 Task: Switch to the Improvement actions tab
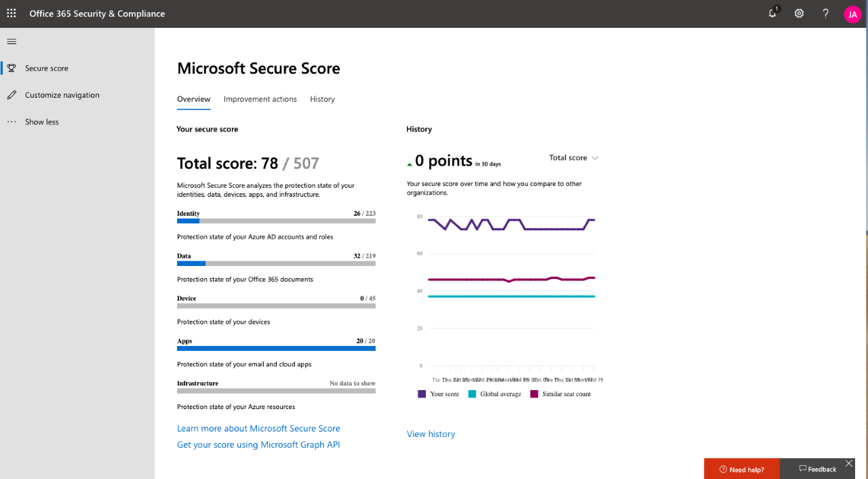point(260,99)
